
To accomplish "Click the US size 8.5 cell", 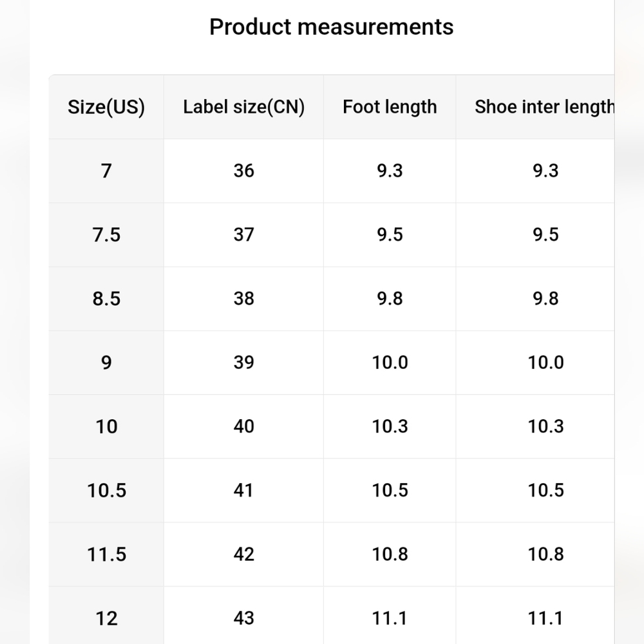I will [106, 299].
